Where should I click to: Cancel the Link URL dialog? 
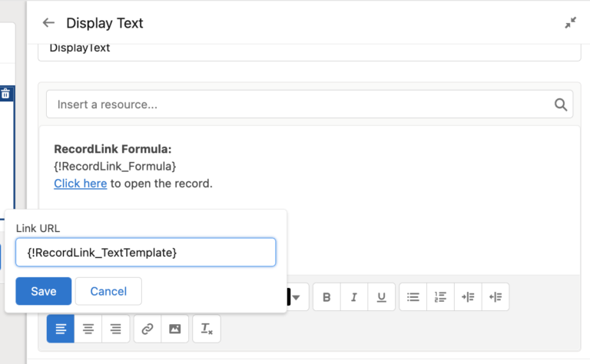point(108,291)
